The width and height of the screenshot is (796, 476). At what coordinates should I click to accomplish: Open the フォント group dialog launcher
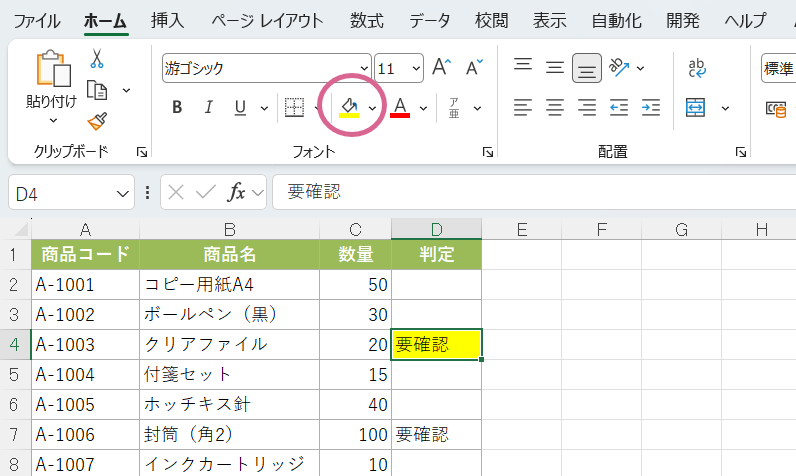(488, 152)
